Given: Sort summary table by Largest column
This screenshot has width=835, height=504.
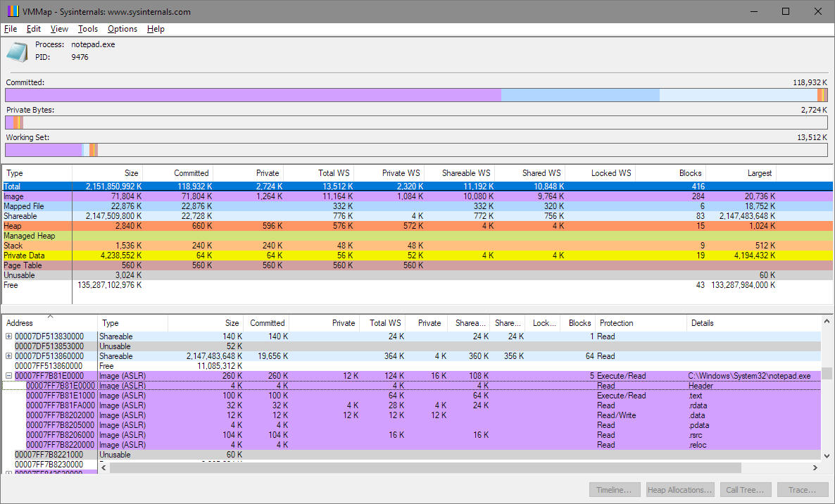Looking at the screenshot, I should [x=741, y=173].
